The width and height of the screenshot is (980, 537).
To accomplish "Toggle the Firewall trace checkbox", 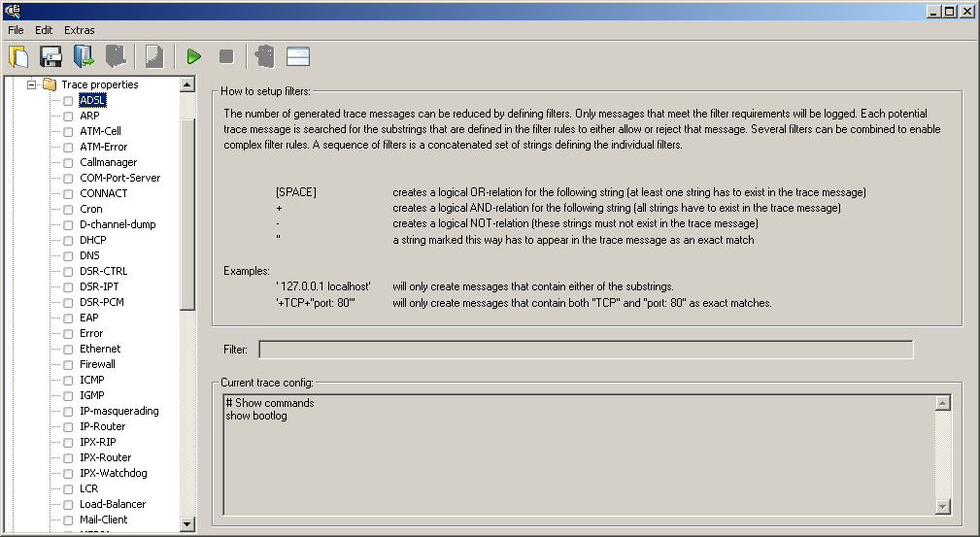I will click(x=68, y=364).
